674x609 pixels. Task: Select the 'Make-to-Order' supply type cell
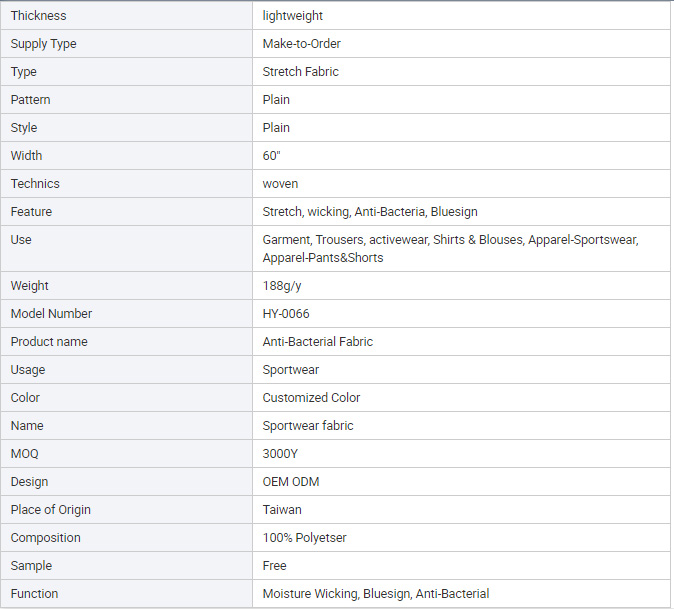tap(461, 43)
